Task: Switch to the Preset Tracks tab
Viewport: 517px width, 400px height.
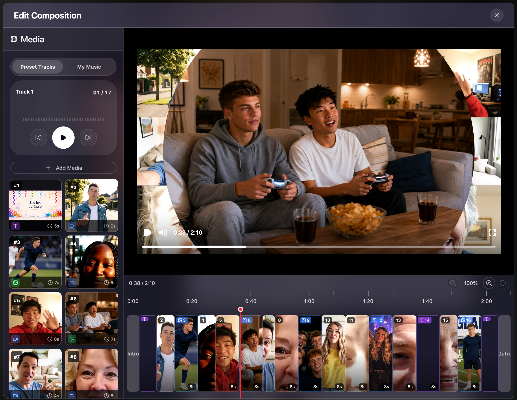Action: (x=37, y=67)
